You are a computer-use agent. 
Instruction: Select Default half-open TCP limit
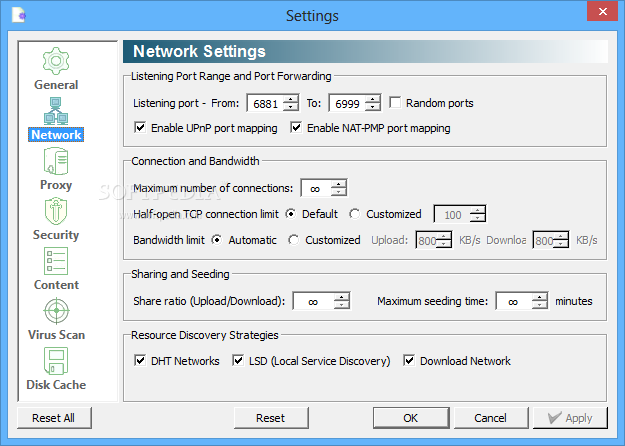(x=291, y=214)
